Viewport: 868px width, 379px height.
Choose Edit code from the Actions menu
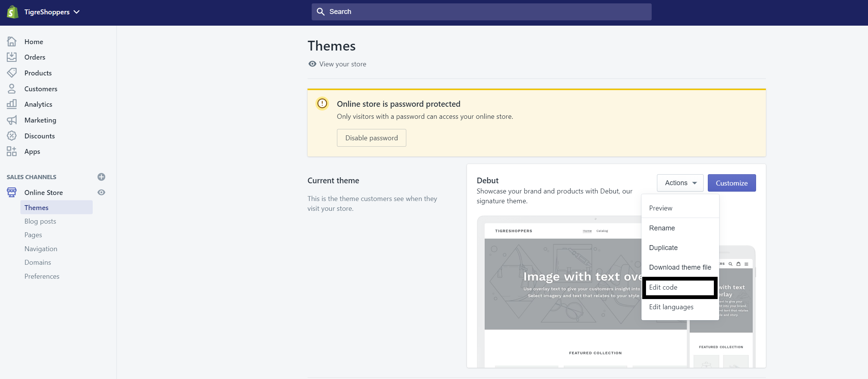click(x=663, y=287)
